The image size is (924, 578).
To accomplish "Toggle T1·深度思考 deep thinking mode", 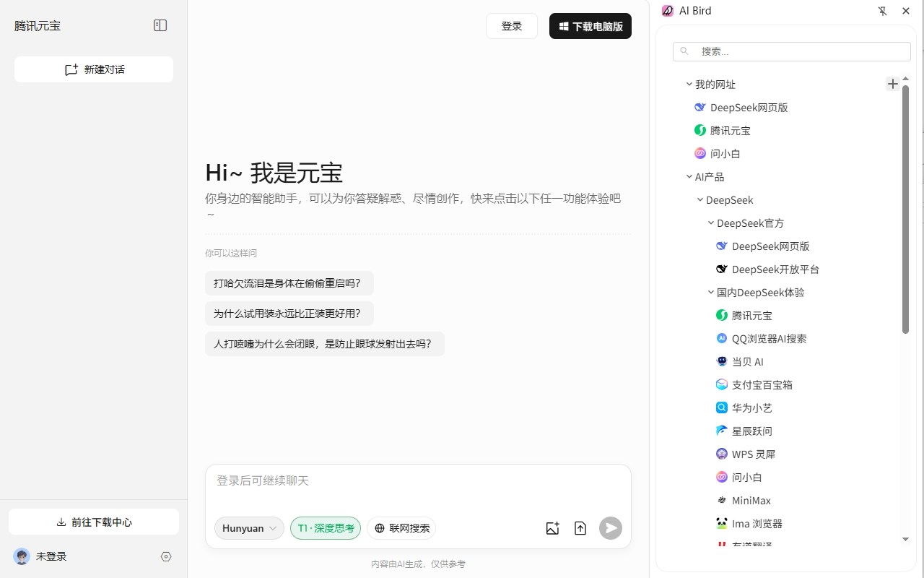I will click(326, 528).
